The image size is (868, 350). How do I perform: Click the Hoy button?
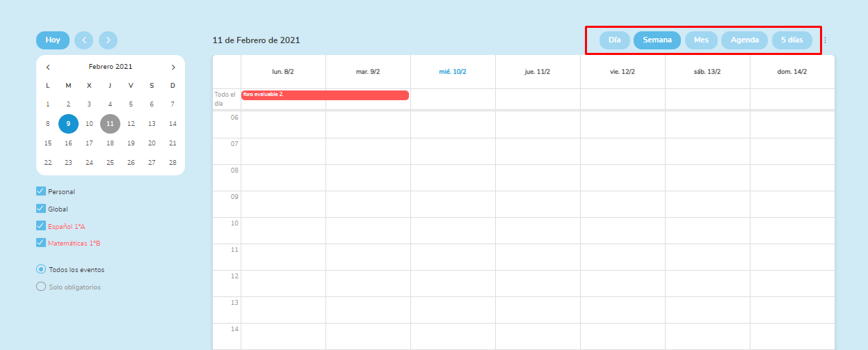(x=53, y=40)
